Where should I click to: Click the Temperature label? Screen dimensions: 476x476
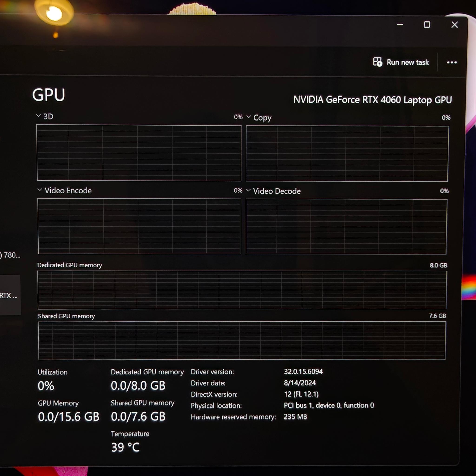(x=130, y=434)
